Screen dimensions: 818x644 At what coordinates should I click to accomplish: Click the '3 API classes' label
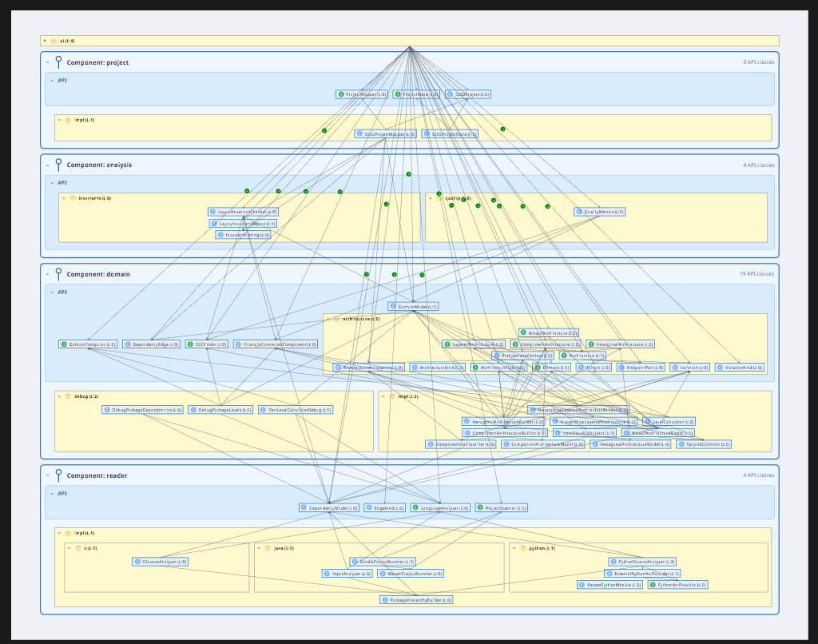759,62
